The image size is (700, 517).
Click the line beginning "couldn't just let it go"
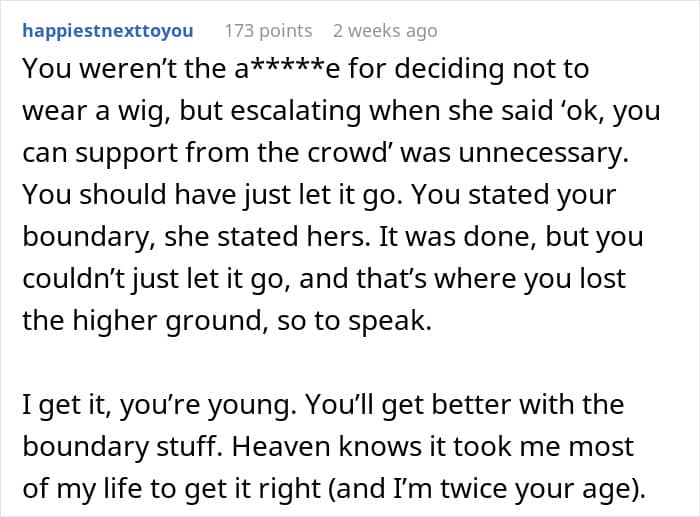pos(324,279)
